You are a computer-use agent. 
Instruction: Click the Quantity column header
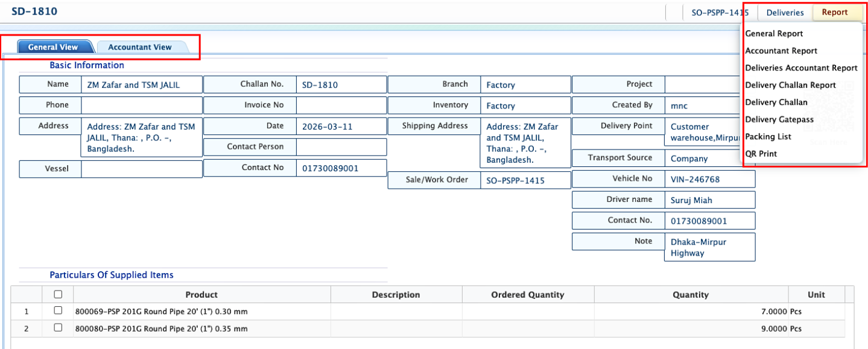point(691,295)
